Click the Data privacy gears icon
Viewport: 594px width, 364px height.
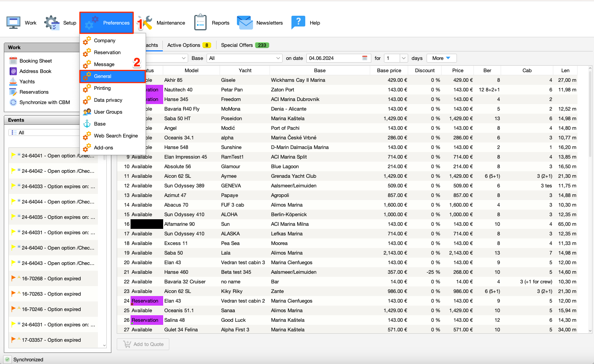tap(87, 100)
